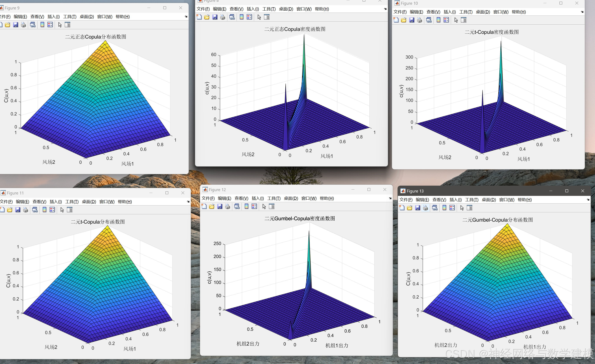Image resolution: width=595 pixels, height=364 pixels.
Task: Click Figure 13 title bar
Action: pos(483,191)
